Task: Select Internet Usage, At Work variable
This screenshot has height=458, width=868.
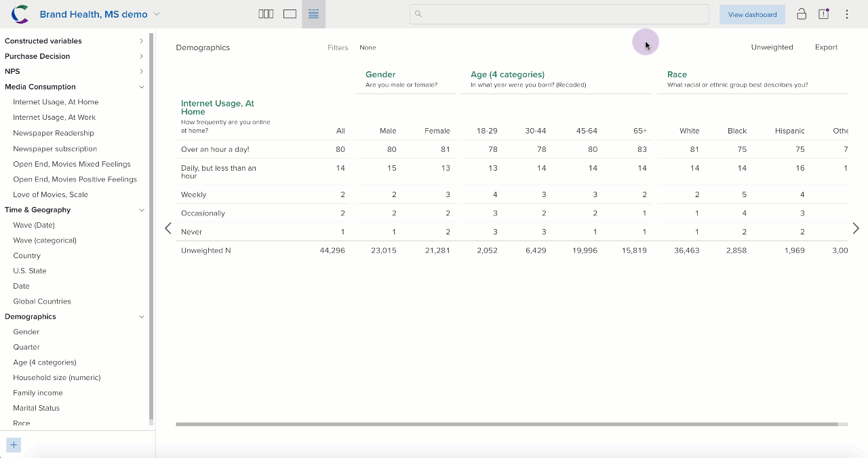Action: pyautogui.click(x=54, y=117)
